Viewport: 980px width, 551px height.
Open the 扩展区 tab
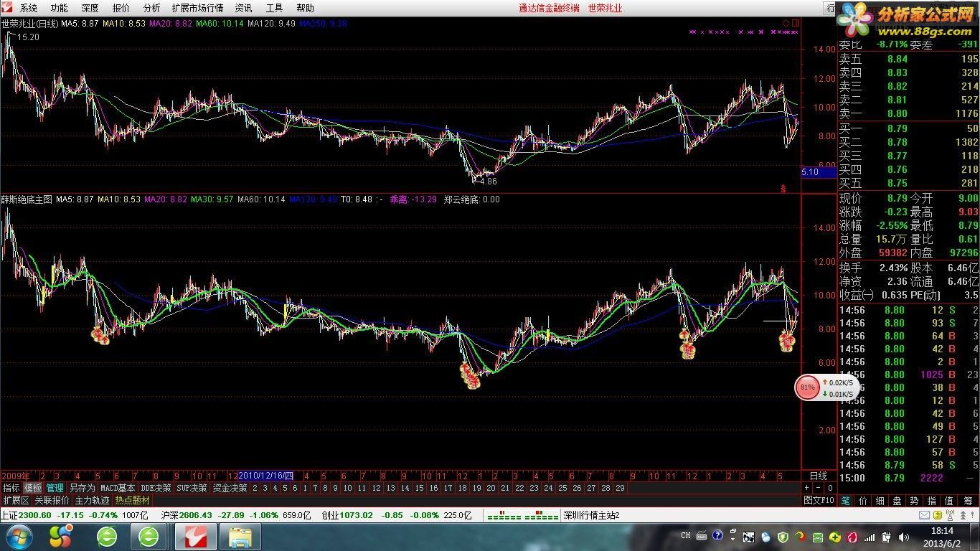tap(16, 500)
